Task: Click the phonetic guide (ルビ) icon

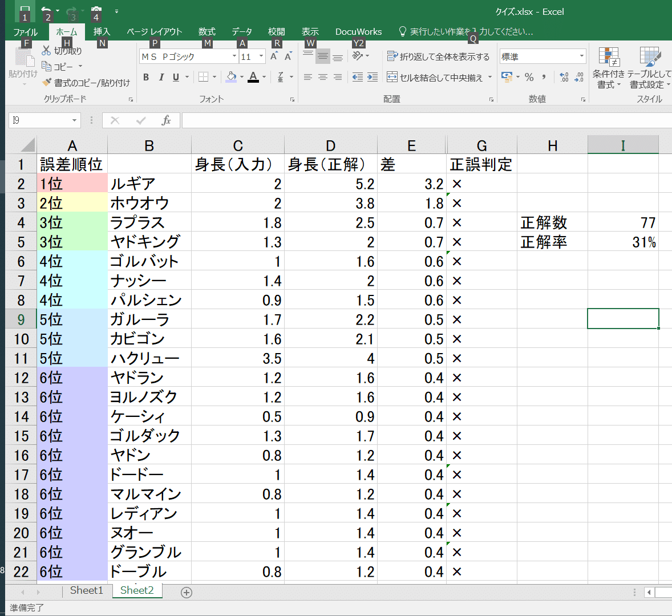Action: point(280,77)
